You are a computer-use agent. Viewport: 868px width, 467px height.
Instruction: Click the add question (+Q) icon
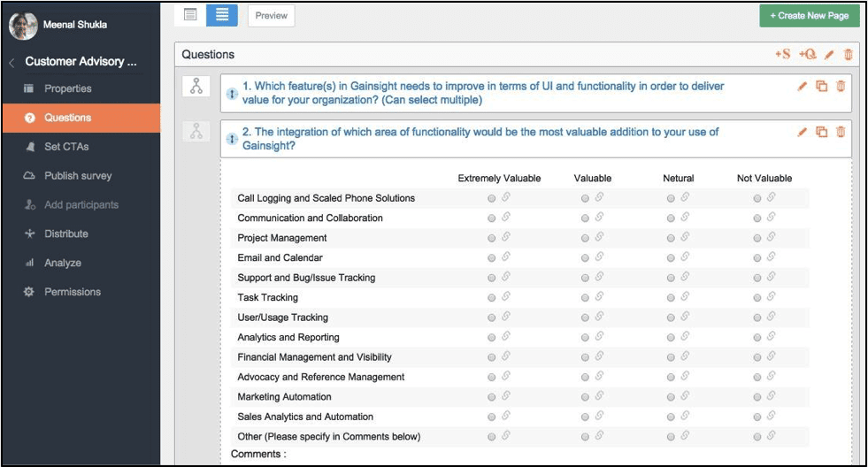click(x=807, y=55)
